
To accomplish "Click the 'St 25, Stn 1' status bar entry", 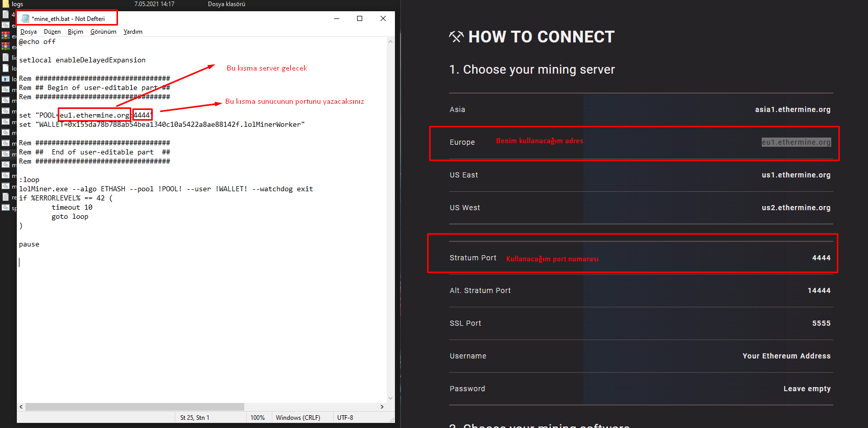I will pyautogui.click(x=195, y=418).
